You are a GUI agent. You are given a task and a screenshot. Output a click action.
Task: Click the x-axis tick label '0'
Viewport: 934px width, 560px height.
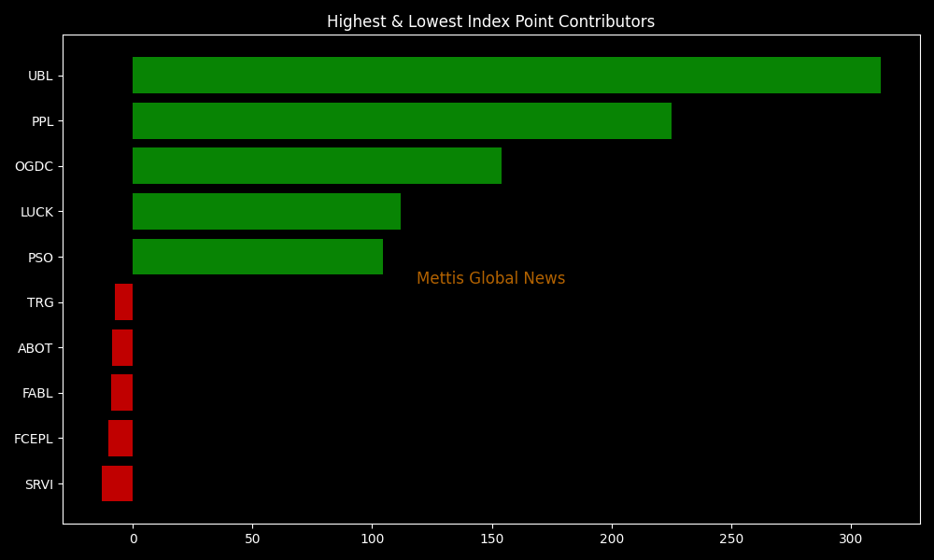coord(134,539)
